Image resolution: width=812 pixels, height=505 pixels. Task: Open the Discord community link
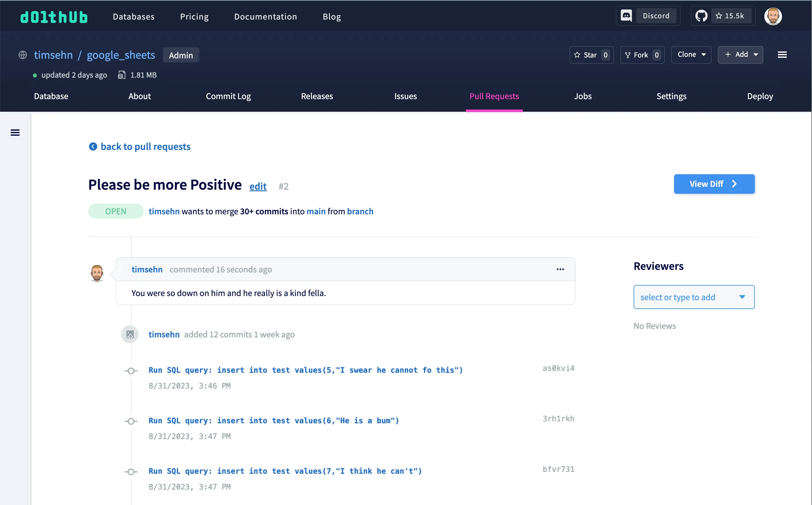click(647, 15)
